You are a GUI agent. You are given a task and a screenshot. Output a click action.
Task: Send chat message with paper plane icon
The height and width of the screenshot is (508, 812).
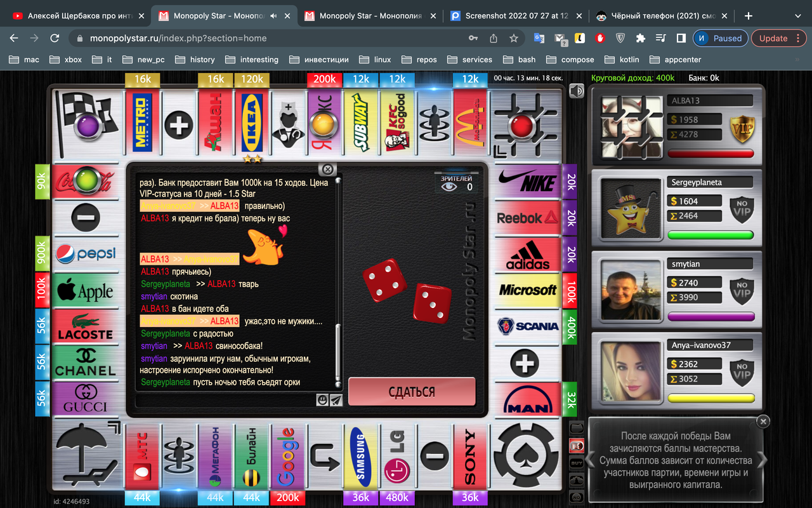click(336, 400)
